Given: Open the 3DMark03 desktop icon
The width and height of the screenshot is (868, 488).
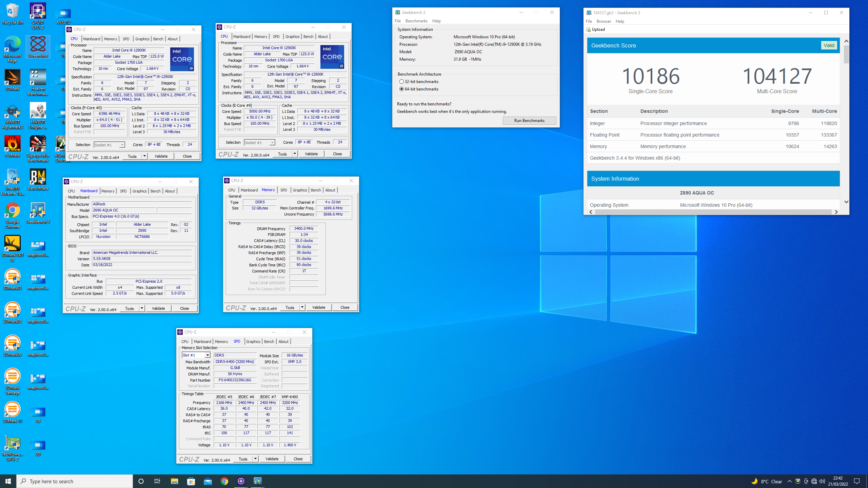Looking at the screenshot, I should point(13,280).
